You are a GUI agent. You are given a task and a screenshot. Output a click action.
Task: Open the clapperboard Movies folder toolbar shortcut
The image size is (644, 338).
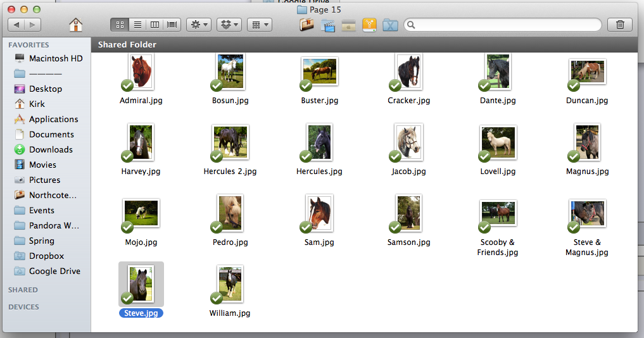[x=328, y=26]
